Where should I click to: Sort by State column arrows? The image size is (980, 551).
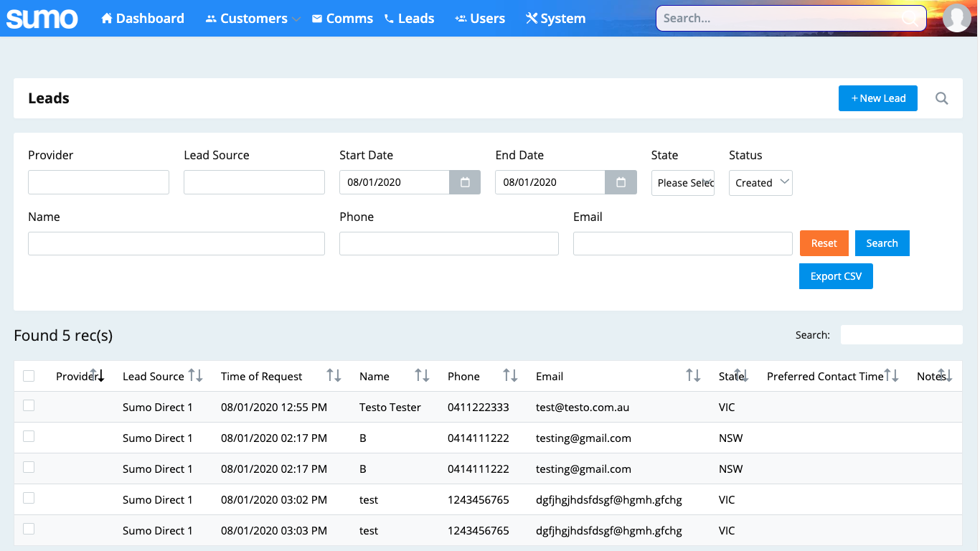click(x=742, y=375)
